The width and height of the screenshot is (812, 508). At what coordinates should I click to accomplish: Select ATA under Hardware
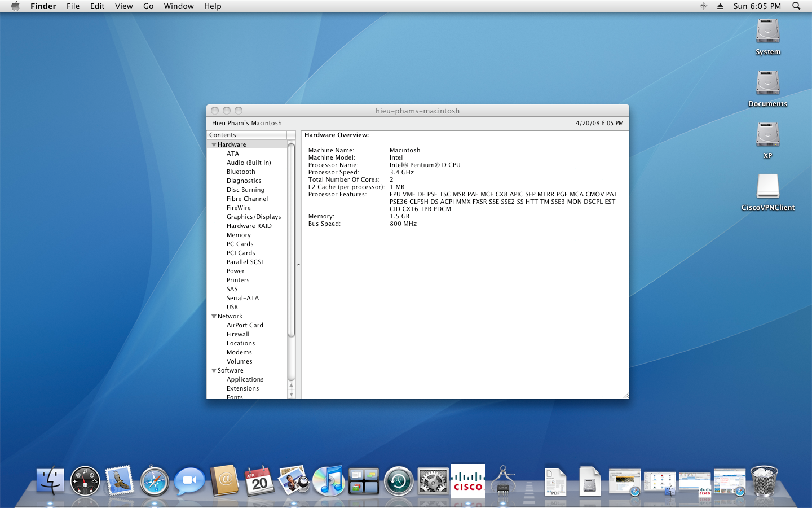click(233, 154)
